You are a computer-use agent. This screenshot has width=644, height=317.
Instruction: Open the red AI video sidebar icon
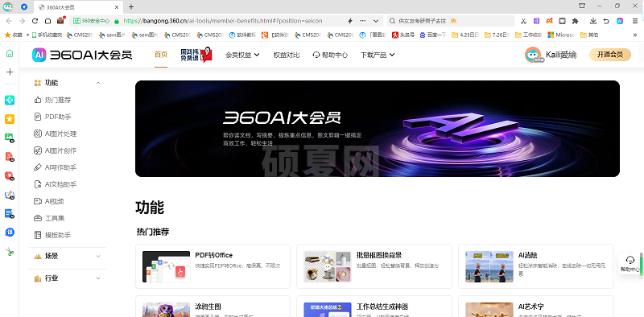coord(10,175)
